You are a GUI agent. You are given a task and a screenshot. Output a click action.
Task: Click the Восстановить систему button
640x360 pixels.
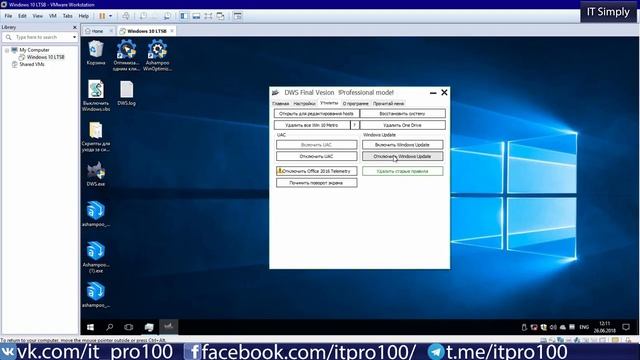click(402, 113)
